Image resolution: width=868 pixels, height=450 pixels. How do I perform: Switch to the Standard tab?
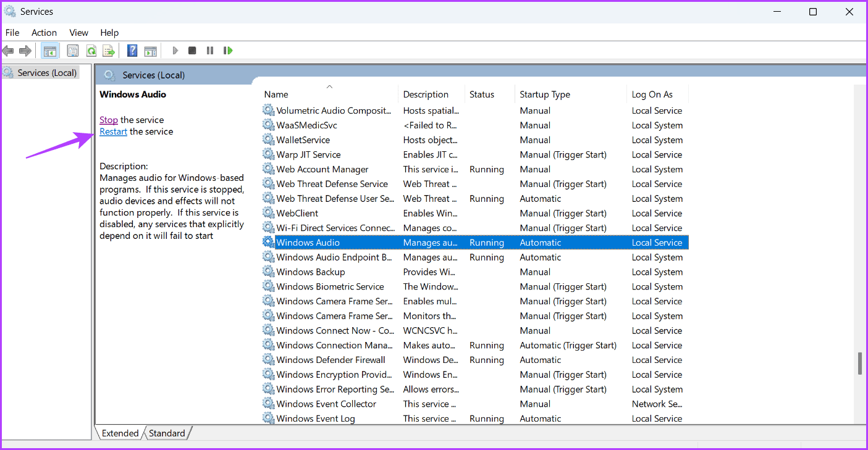click(167, 433)
